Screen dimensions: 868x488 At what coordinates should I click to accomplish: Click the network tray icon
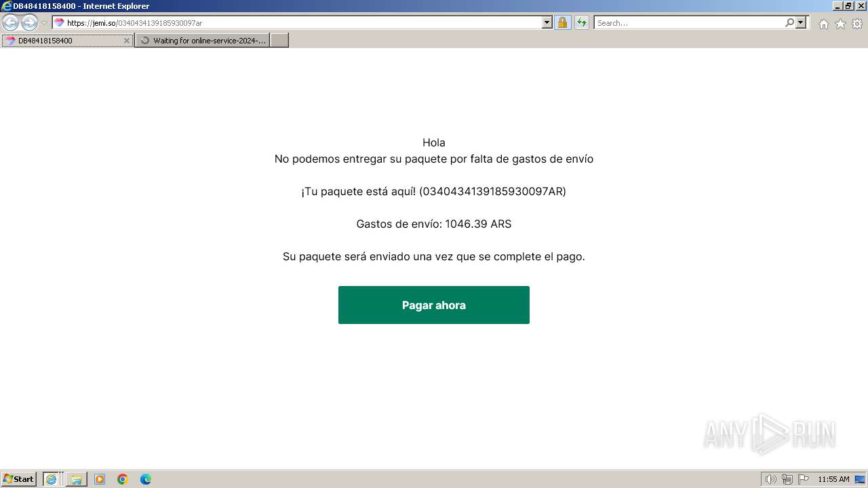coord(787,479)
